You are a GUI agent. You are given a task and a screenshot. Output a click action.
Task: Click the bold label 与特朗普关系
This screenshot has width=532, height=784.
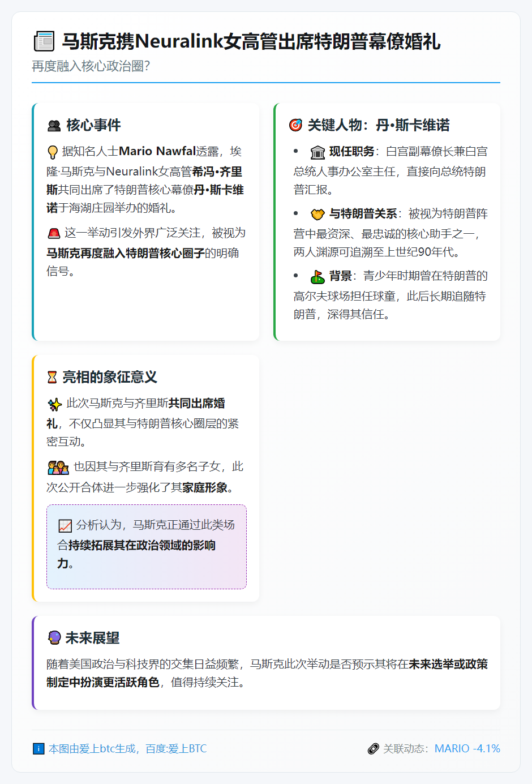(363, 213)
